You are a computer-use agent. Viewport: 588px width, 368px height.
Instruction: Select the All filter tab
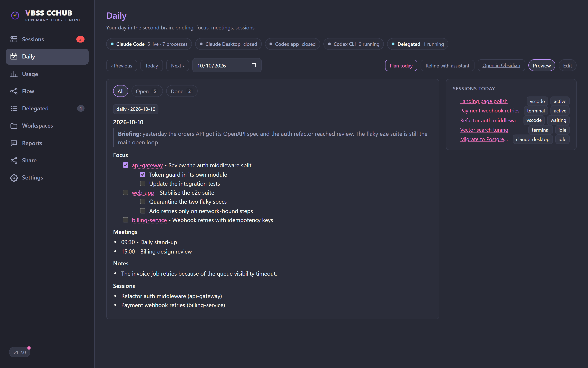[120, 91]
